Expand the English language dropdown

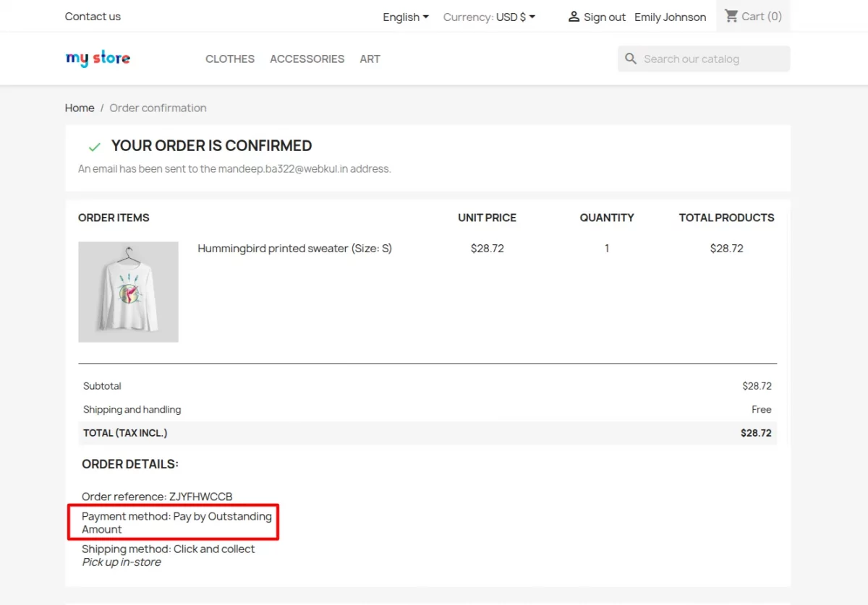click(405, 17)
